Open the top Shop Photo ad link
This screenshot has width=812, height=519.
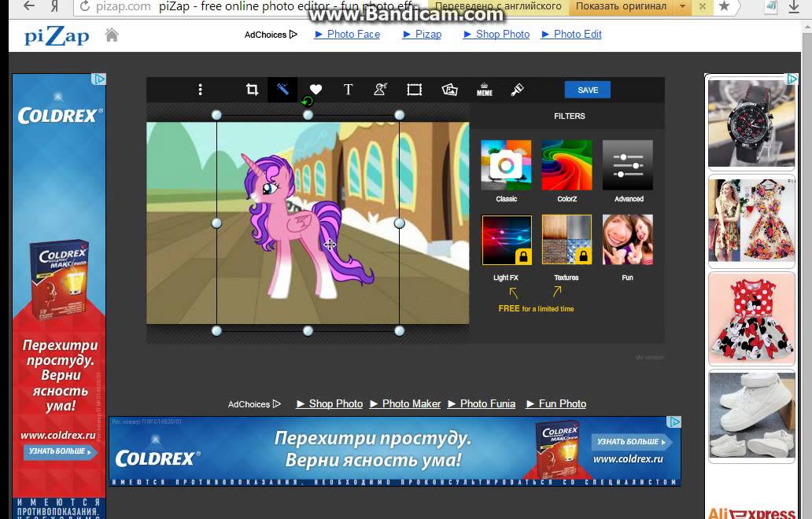[x=496, y=34]
